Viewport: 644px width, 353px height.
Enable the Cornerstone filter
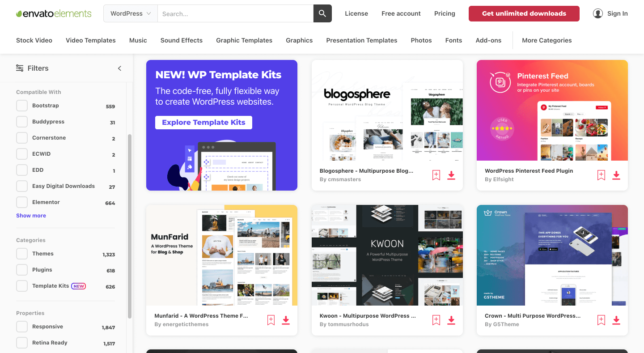click(x=22, y=138)
